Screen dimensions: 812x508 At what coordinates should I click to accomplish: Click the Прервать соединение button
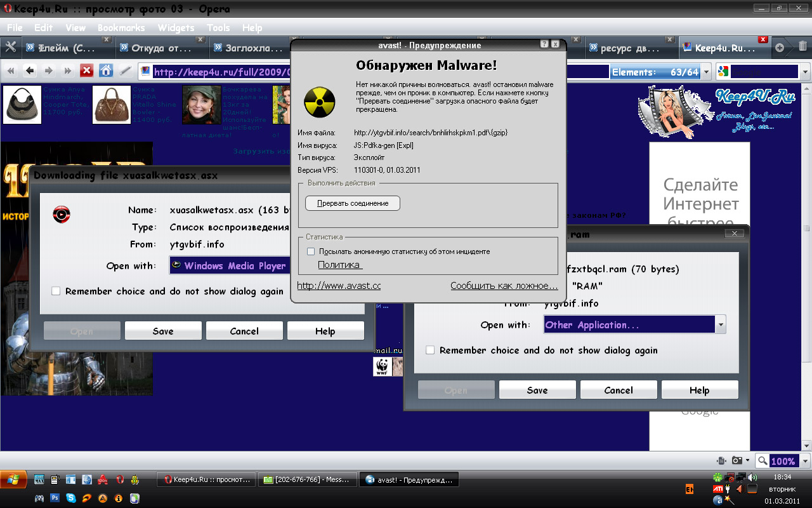click(x=353, y=203)
